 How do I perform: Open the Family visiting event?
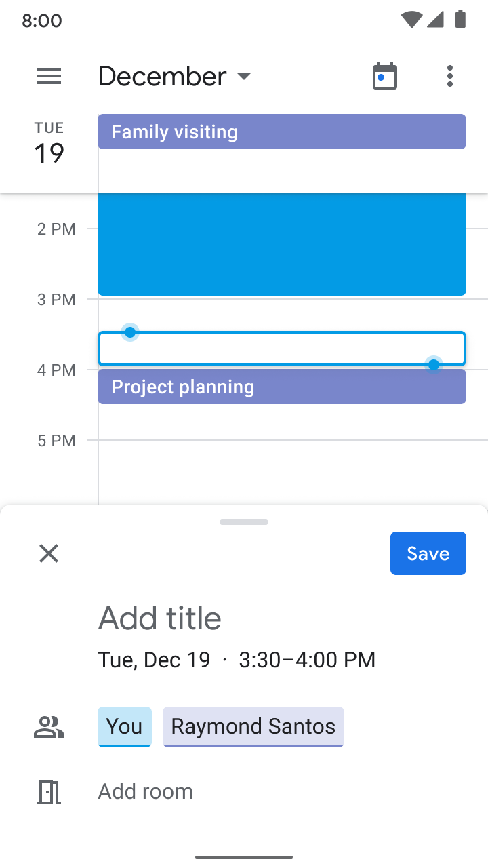pos(282,132)
